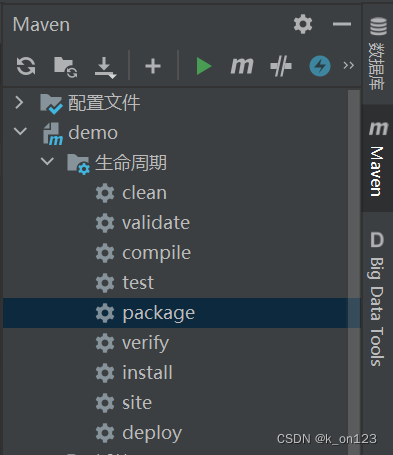Select the package lifecycle phase
This screenshot has height=455, width=393.
(x=182, y=313)
